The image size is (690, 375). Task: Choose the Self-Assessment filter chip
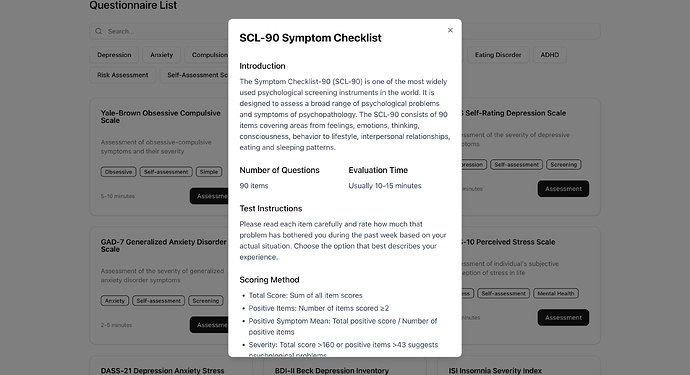pos(194,75)
